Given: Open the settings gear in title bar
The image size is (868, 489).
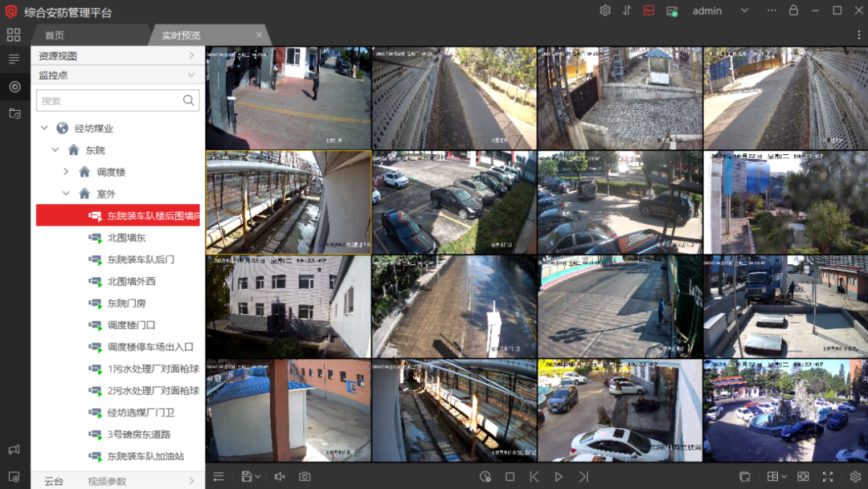Looking at the screenshot, I should point(605,10).
